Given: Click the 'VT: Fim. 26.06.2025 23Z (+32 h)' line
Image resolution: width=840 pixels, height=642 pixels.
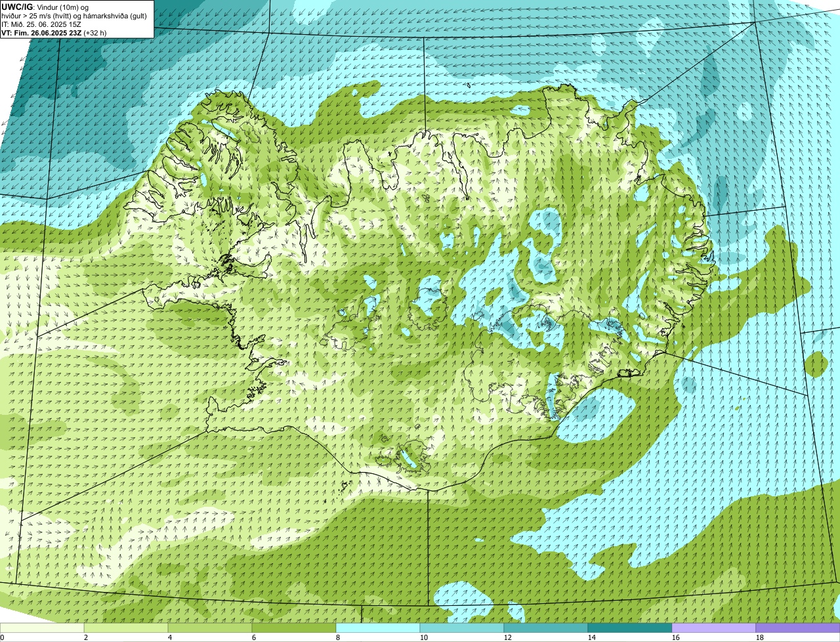Looking at the screenshot, I should tap(54, 32).
